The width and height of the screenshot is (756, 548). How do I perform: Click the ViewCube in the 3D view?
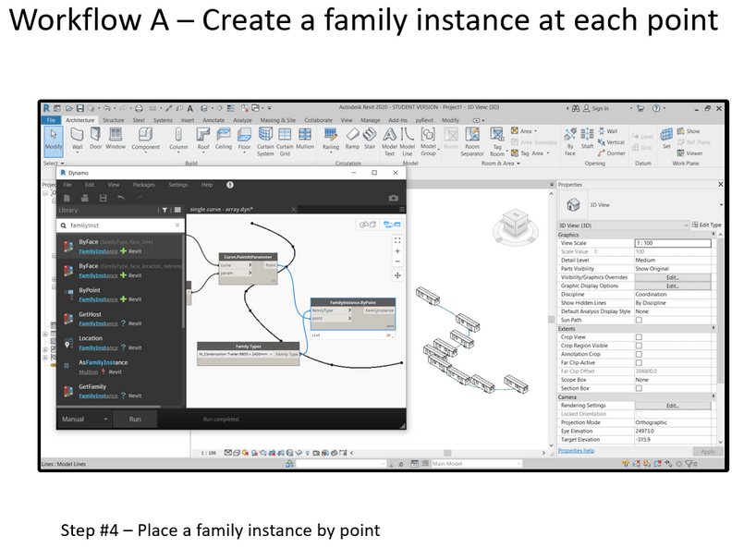(510, 223)
